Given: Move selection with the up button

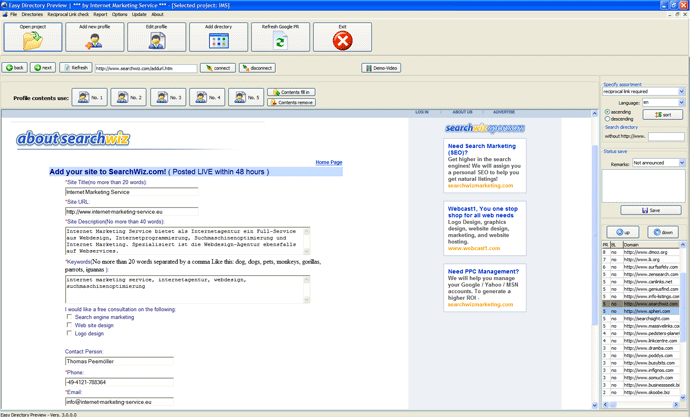Looking at the screenshot, I should [623, 232].
